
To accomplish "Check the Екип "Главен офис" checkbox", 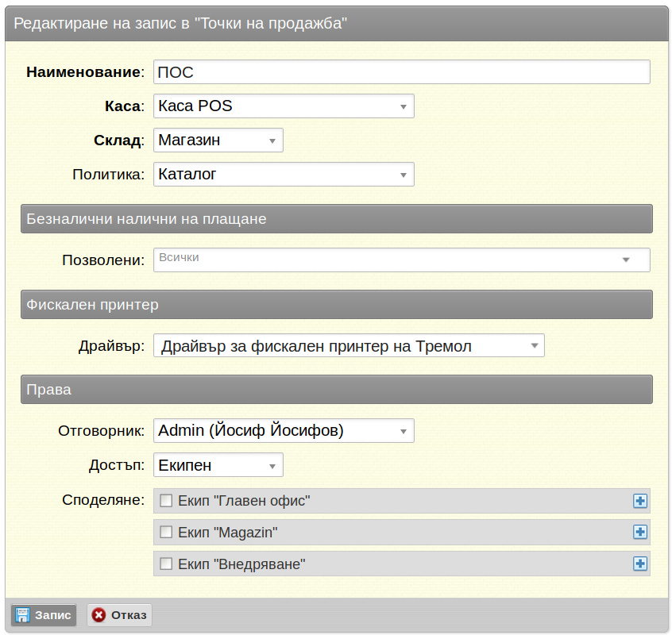I will point(166,501).
